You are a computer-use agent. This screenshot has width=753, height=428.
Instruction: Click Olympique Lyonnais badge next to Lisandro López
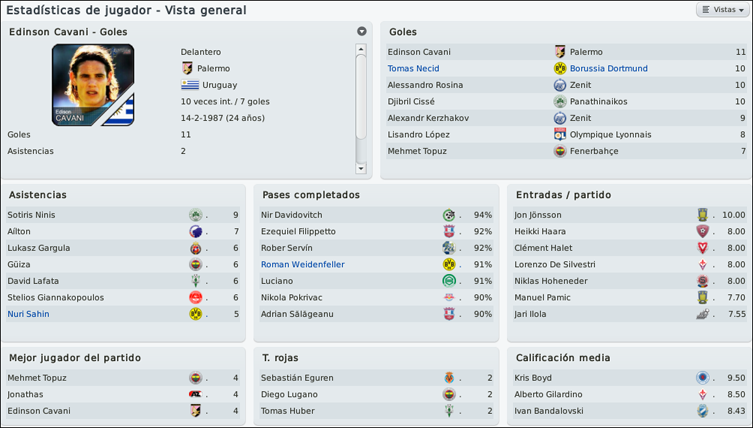pos(560,135)
